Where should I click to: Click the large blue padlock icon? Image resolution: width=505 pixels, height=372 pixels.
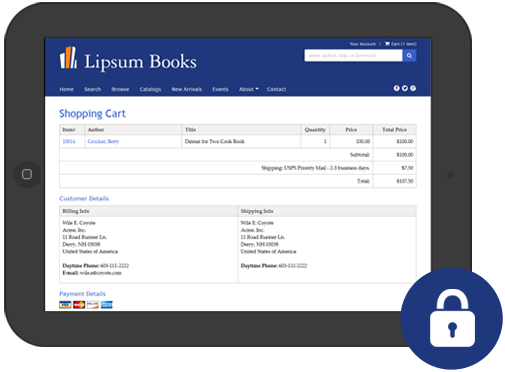point(452,318)
